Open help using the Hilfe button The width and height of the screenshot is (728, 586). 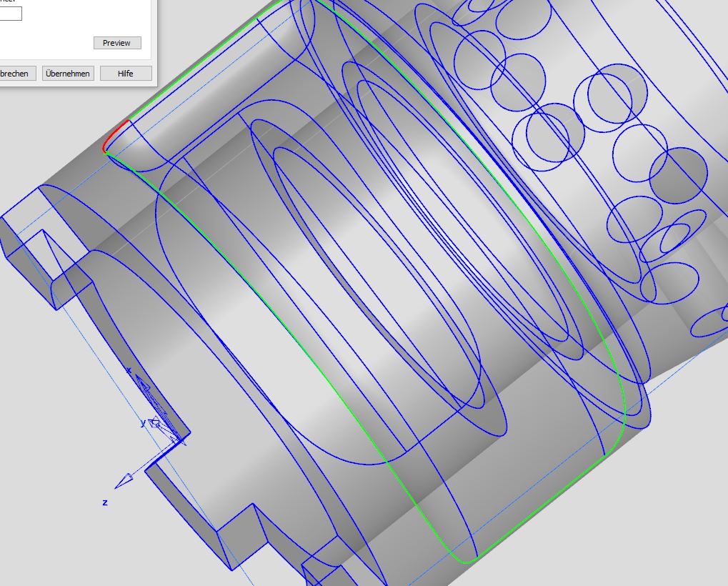click(126, 73)
